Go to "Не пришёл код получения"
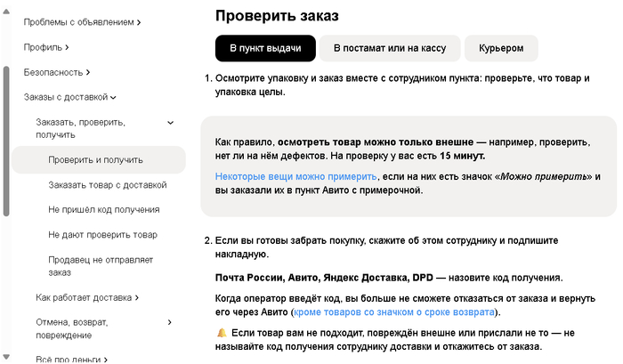Screen dimensions: 623x364 [x=103, y=210]
